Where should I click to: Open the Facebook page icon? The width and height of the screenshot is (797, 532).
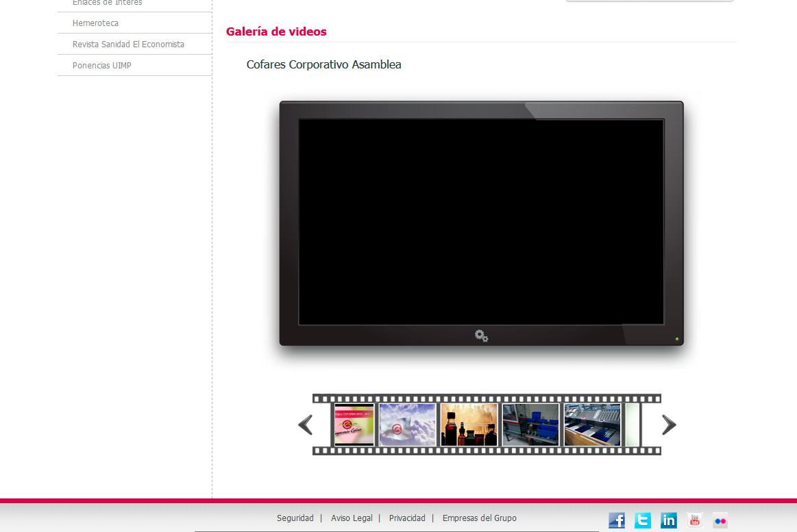coord(617,520)
